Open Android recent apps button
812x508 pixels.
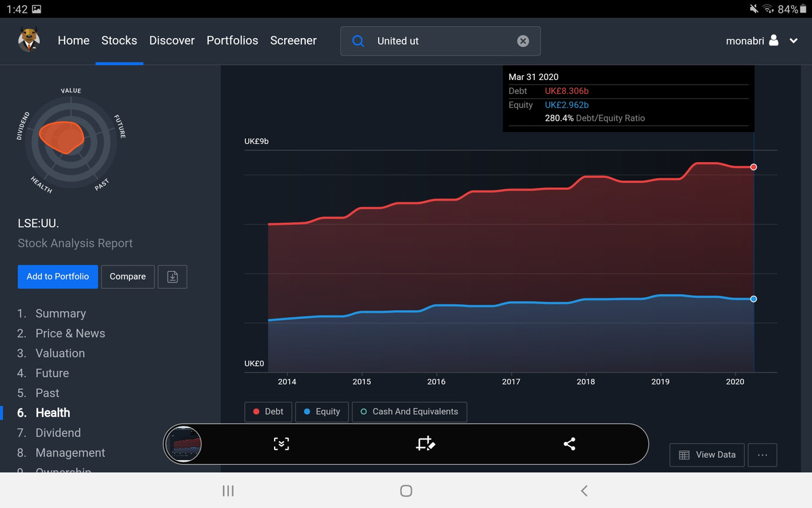point(228,490)
